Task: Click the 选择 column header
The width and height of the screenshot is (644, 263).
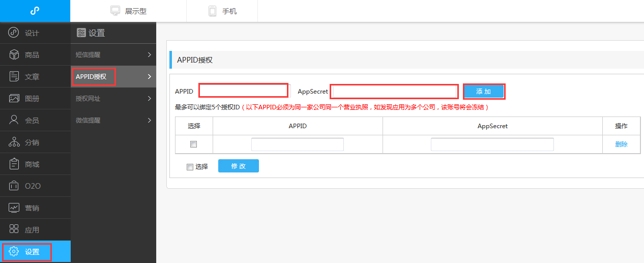Action: tap(194, 126)
